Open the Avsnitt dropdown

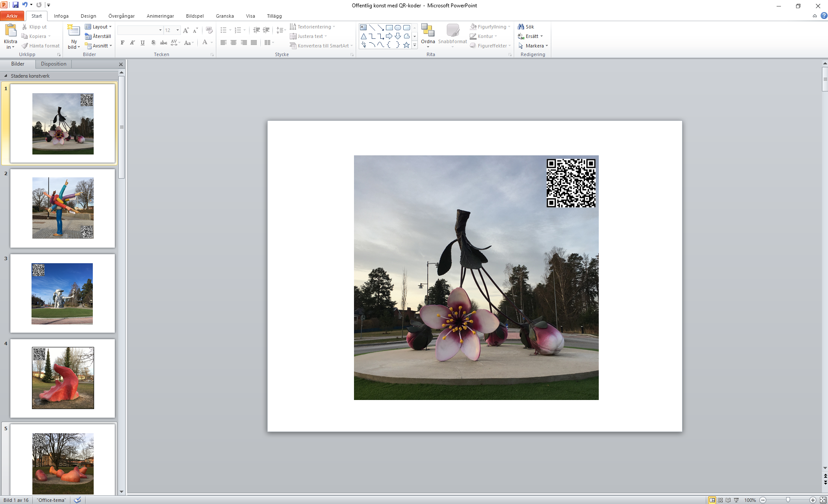tap(98, 46)
